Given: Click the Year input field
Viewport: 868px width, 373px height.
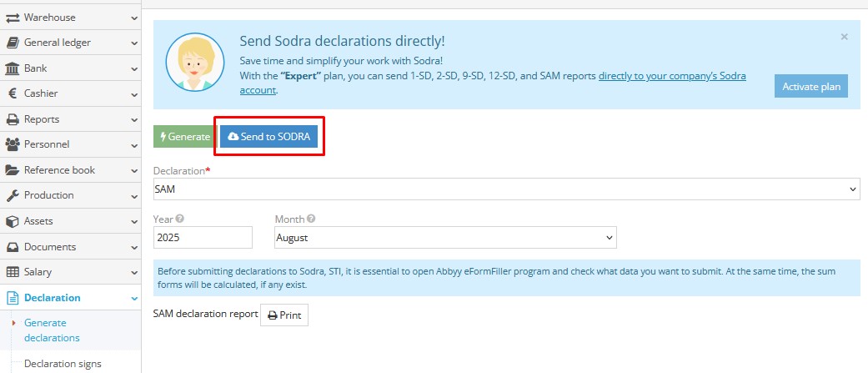Looking at the screenshot, I should coord(203,238).
